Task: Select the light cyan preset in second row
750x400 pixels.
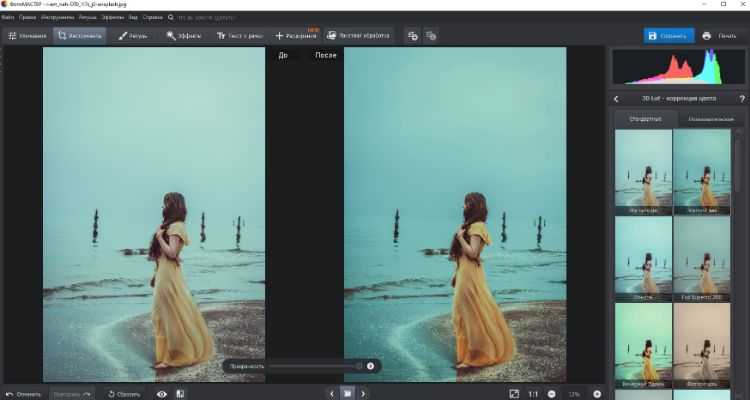Action: pos(643,259)
